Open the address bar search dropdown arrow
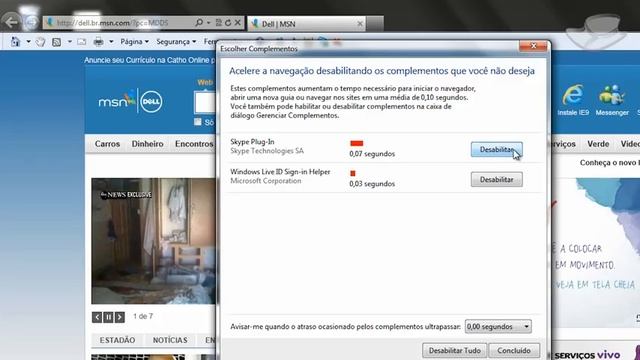640x360 pixels. (x=209, y=23)
